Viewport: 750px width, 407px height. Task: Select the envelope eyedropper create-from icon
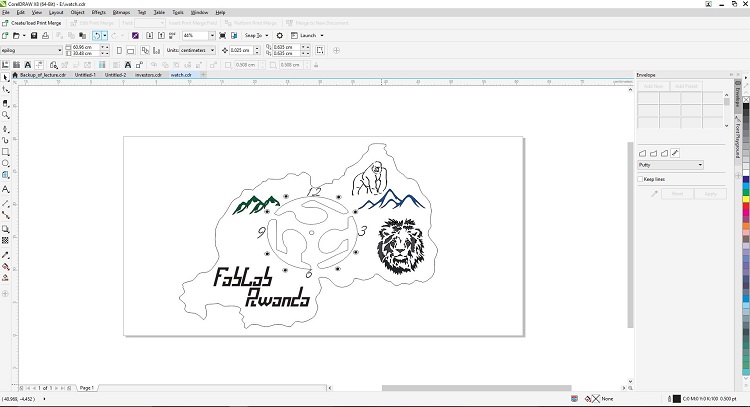[x=654, y=194]
